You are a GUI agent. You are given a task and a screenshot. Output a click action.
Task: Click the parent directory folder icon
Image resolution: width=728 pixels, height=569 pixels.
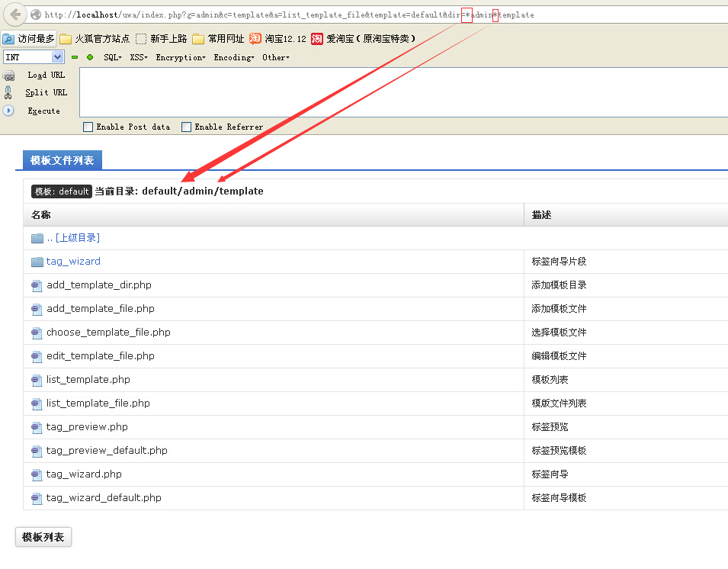[x=37, y=238]
